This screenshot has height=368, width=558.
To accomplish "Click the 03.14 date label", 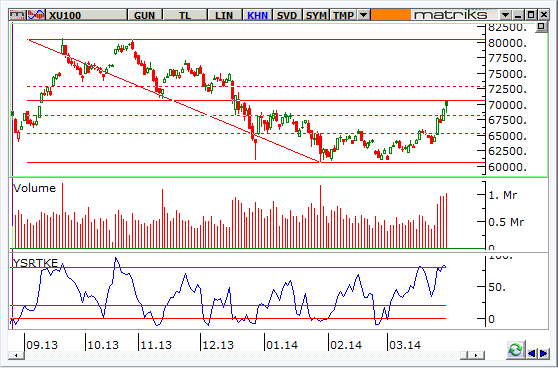I will click(x=405, y=345).
